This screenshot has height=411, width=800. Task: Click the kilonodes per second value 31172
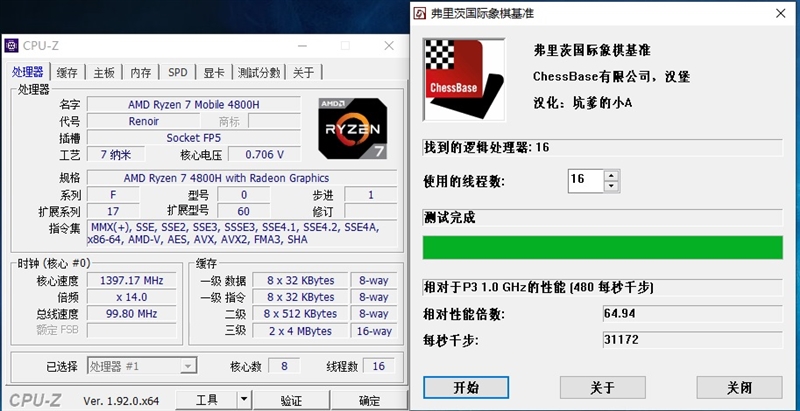point(692,339)
